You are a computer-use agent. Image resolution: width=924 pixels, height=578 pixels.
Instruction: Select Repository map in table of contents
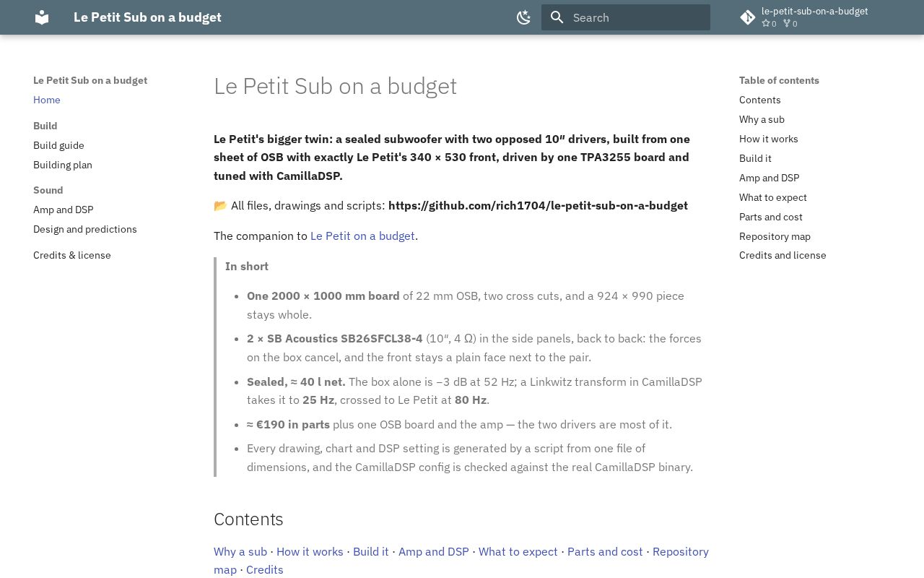(x=775, y=236)
